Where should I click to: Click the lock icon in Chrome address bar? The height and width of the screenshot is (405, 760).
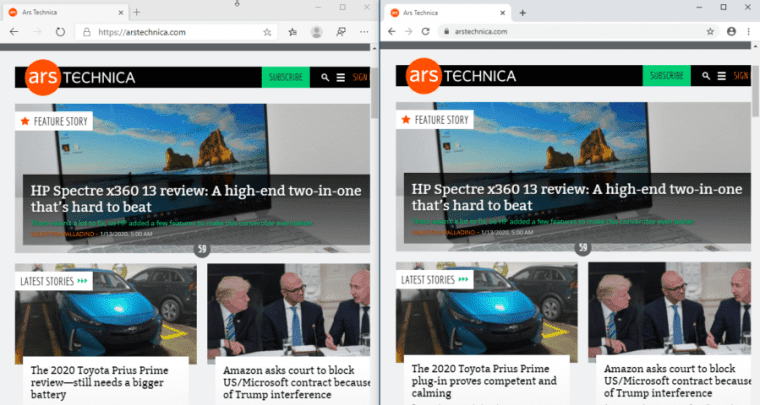[x=446, y=31]
